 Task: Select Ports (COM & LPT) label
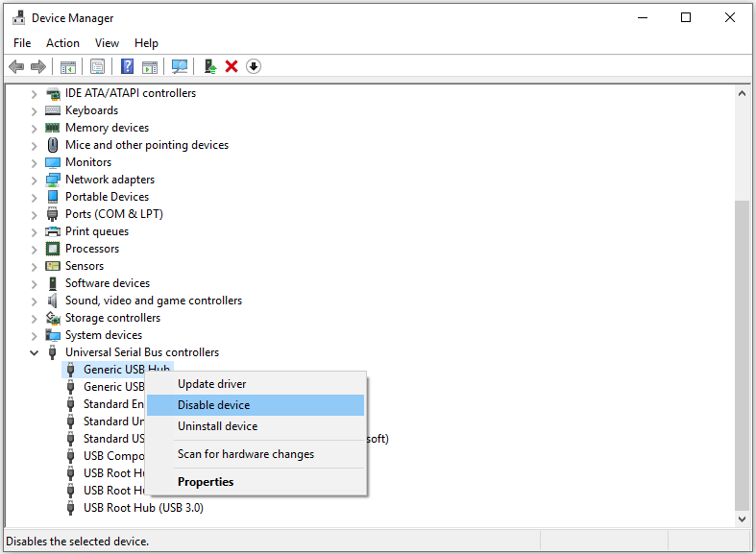click(114, 214)
